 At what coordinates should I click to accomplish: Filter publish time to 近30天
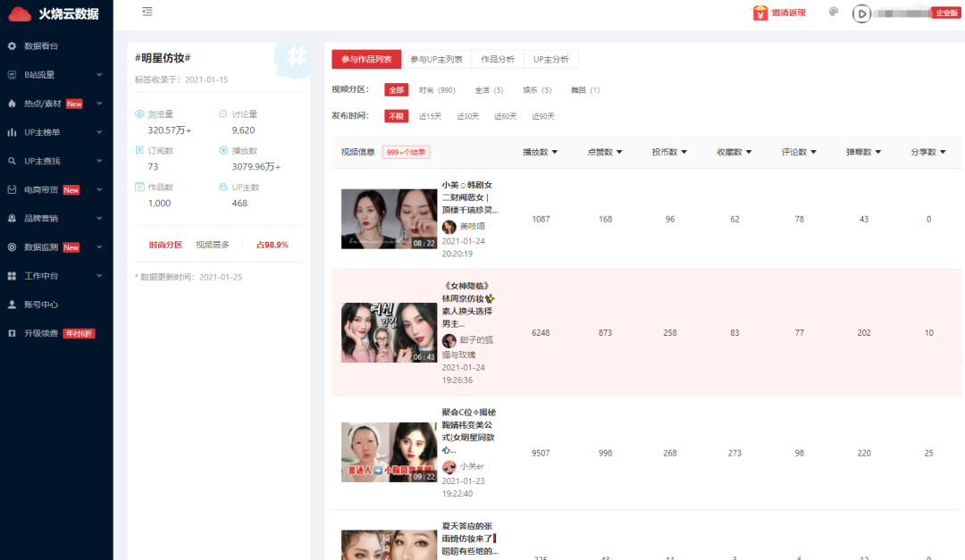pyautogui.click(x=467, y=116)
